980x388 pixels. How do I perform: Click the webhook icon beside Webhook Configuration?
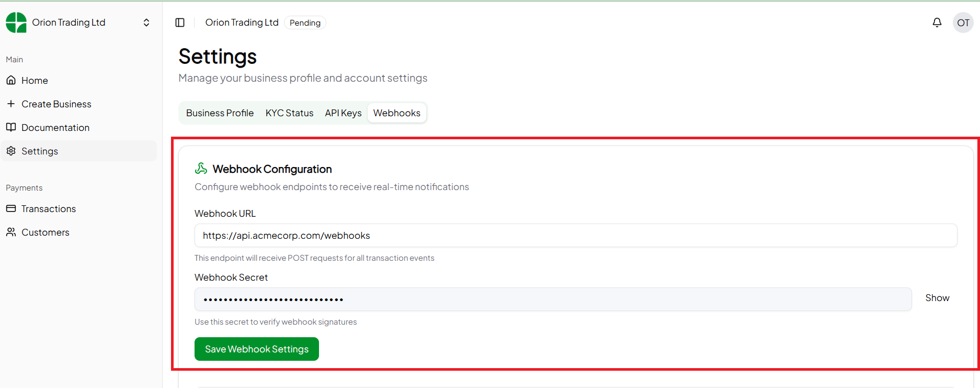pyautogui.click(x=201, y=168)
